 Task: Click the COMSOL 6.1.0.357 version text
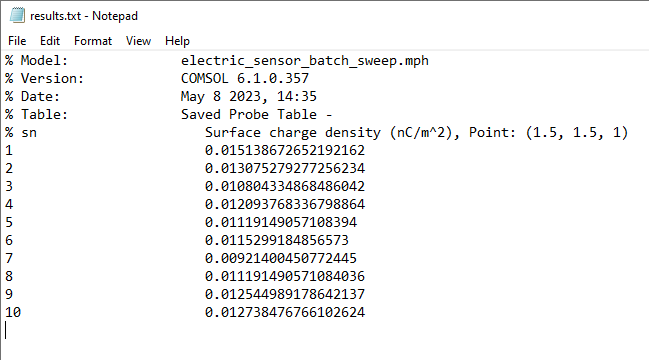click(x=245, y=79)
